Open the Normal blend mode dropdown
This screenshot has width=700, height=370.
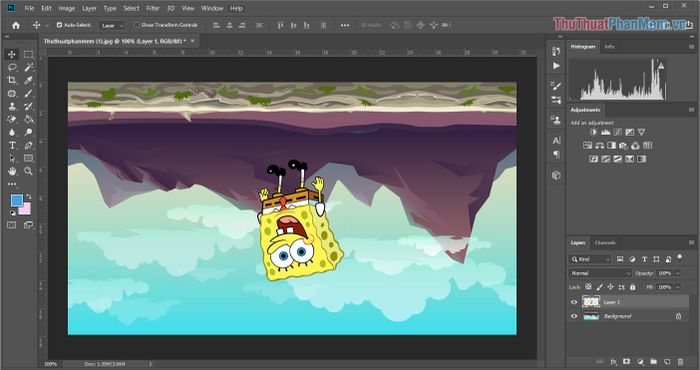point(600,273)
